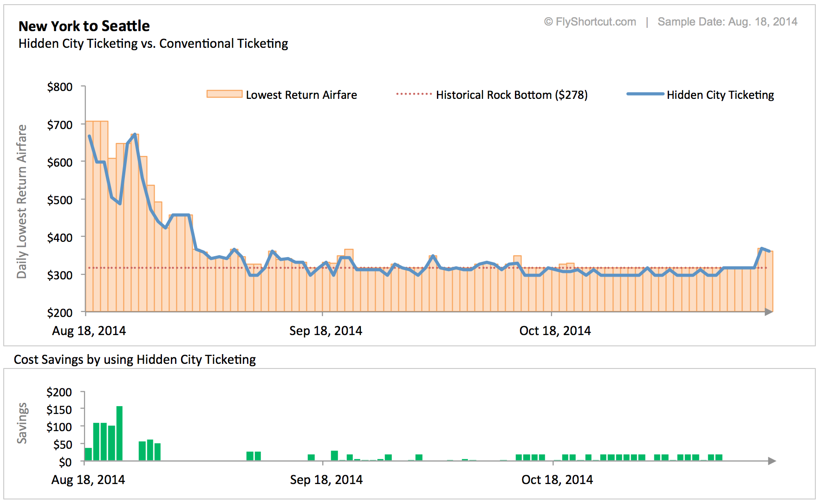
Task: Click the savings chart's $150 y-axis label
Action: (59, 410)
